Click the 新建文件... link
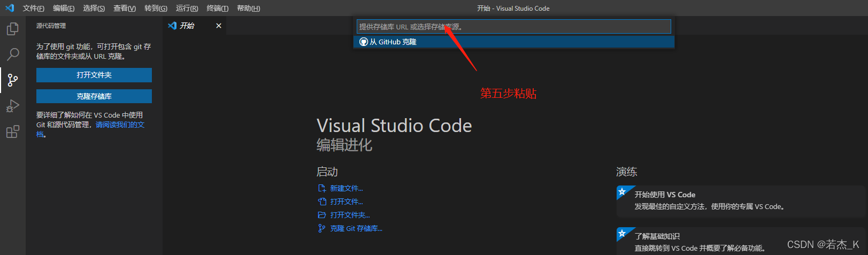Image resolution: width=868 pixels, height=255 pixels. (347, 188)
